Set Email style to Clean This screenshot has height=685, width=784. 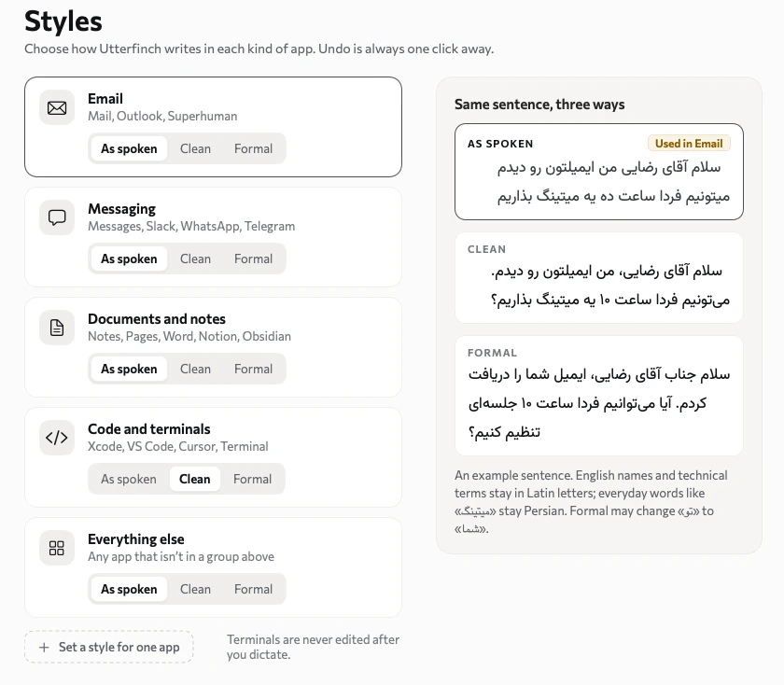(195, 148)
